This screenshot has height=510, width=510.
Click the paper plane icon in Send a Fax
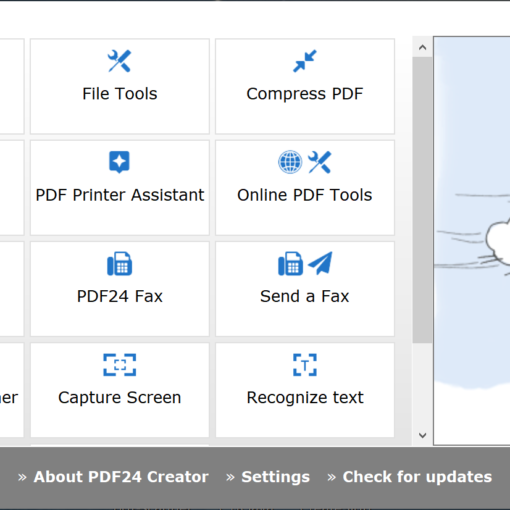coord(320,263)
